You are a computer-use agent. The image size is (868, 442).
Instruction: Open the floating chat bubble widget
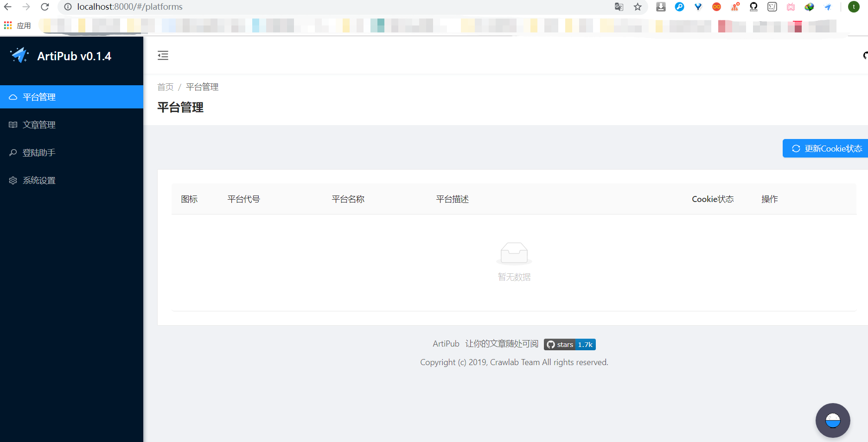pos(833,421)
